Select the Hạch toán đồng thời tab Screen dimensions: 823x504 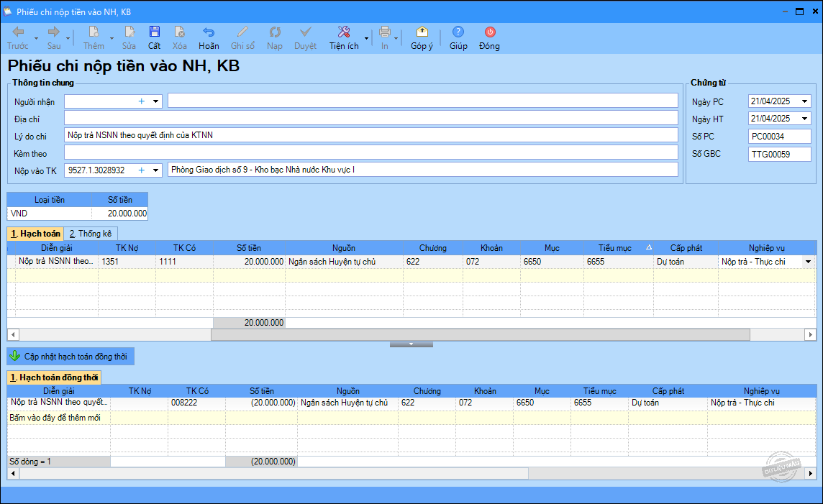pos(54,377)
